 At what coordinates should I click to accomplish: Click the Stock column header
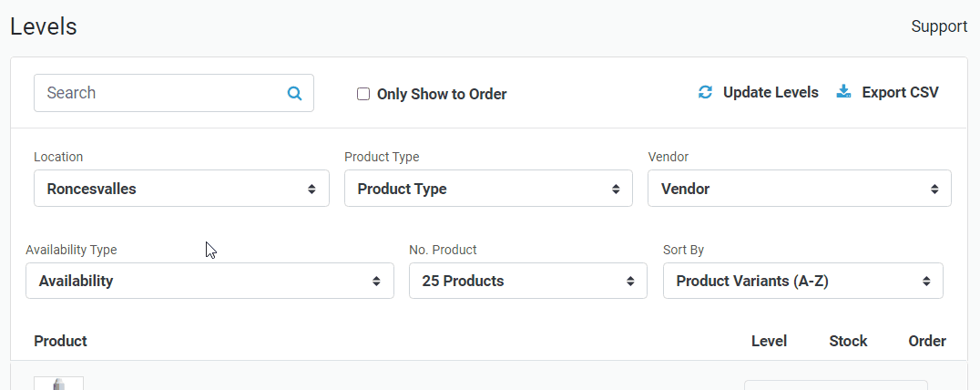point(848,341)
